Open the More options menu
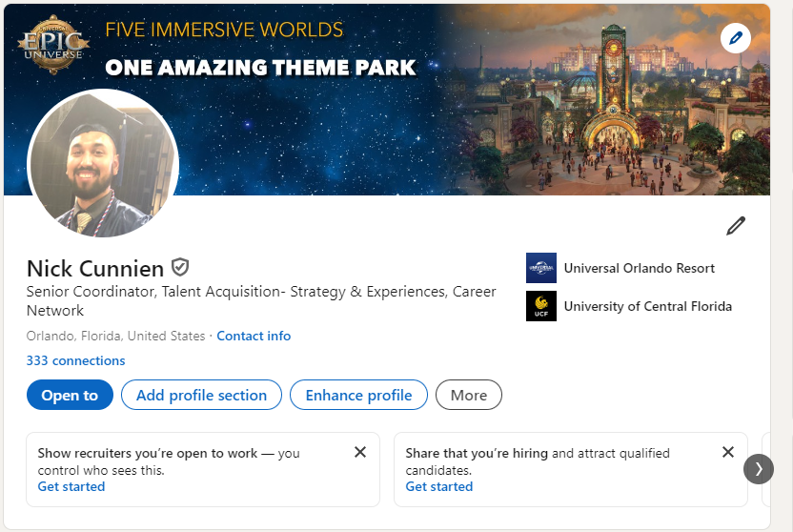Image resolution: width=793 pixels, height=532 pixels. 469,395
